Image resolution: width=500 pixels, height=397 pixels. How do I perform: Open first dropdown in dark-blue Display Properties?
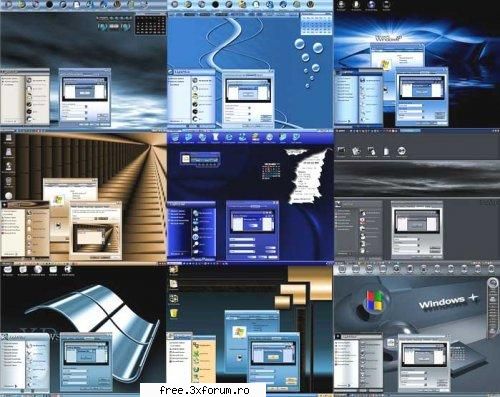[242, 239]
